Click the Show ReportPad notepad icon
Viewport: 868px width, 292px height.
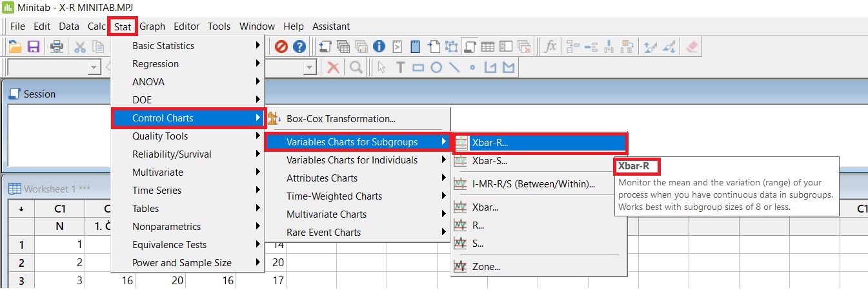[416, 47]
